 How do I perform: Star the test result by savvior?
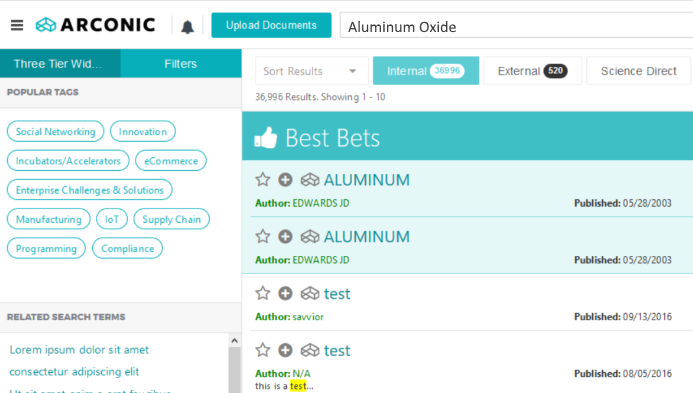263,293
